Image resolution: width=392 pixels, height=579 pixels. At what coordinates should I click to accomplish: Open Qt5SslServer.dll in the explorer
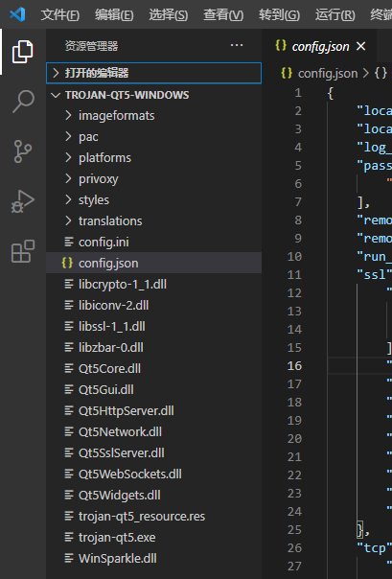pyautogui.click(x=154, y=452)
